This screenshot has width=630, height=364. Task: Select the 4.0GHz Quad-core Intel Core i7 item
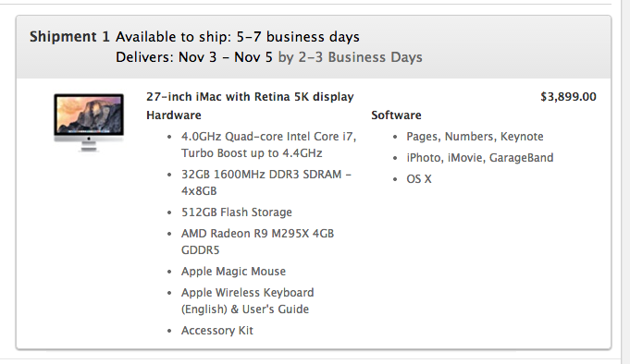[x=268, y=145]
